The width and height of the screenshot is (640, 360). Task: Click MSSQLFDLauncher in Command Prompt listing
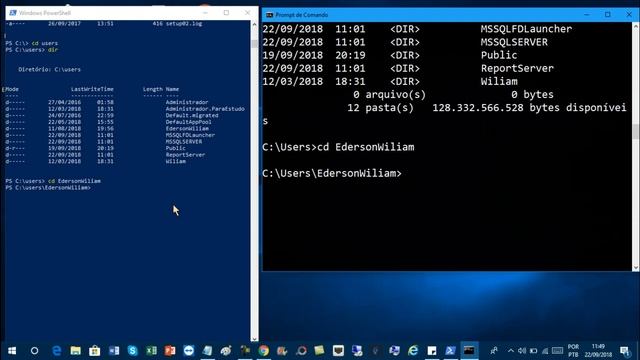pyautogui.click(x=526, y=29)
